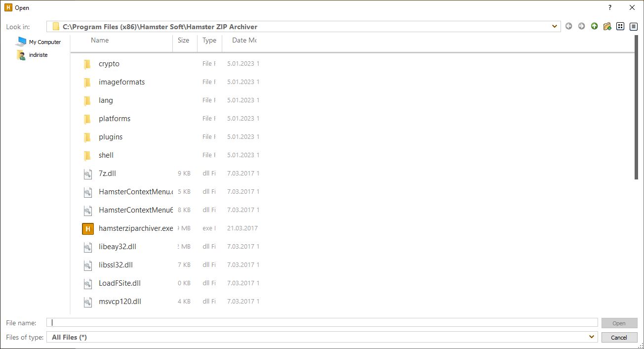Switch to detail view mode
644x349 pixels.
[x=634, y=26]
